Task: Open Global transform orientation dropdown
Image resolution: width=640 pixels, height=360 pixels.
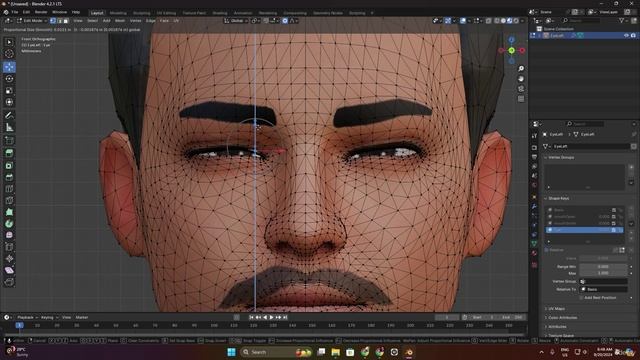Action: point(236,20)
